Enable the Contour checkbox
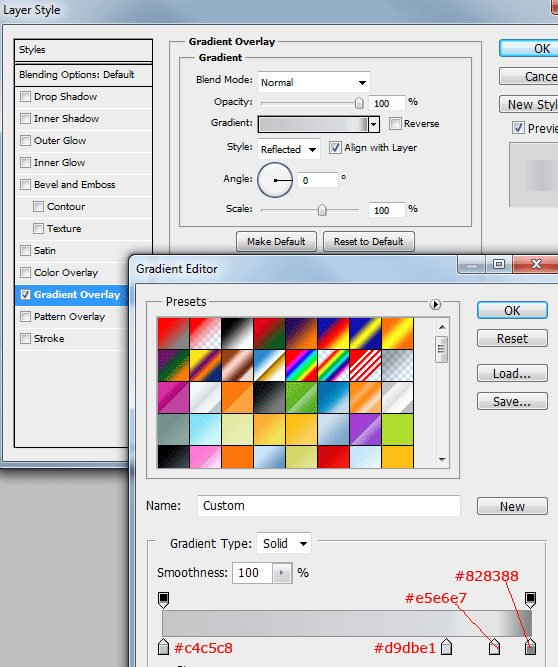 [38, 206]
